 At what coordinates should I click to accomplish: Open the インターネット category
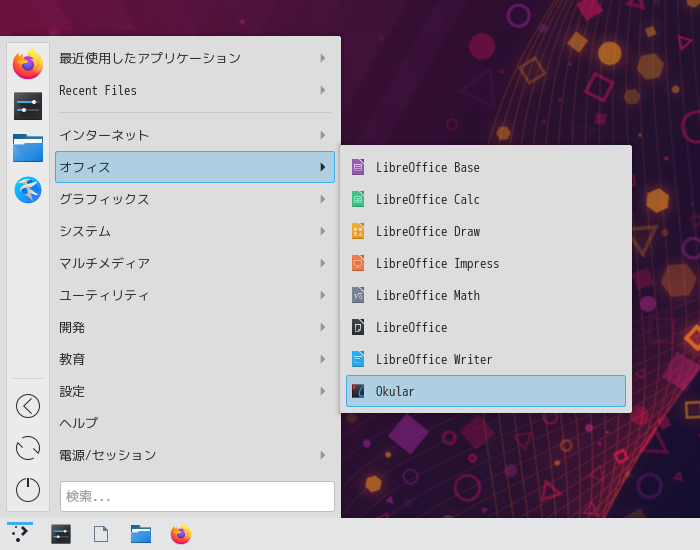pyautogui.click(x=195, y=135)
